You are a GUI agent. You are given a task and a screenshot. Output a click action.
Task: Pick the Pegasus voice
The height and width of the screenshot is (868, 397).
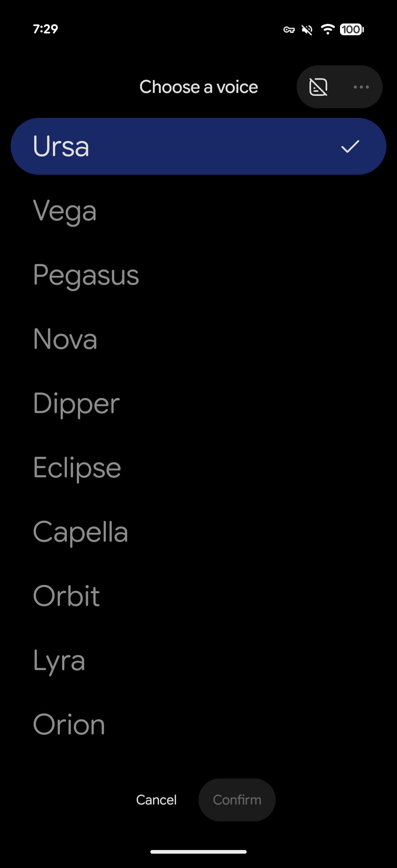[x=198, y=275]
